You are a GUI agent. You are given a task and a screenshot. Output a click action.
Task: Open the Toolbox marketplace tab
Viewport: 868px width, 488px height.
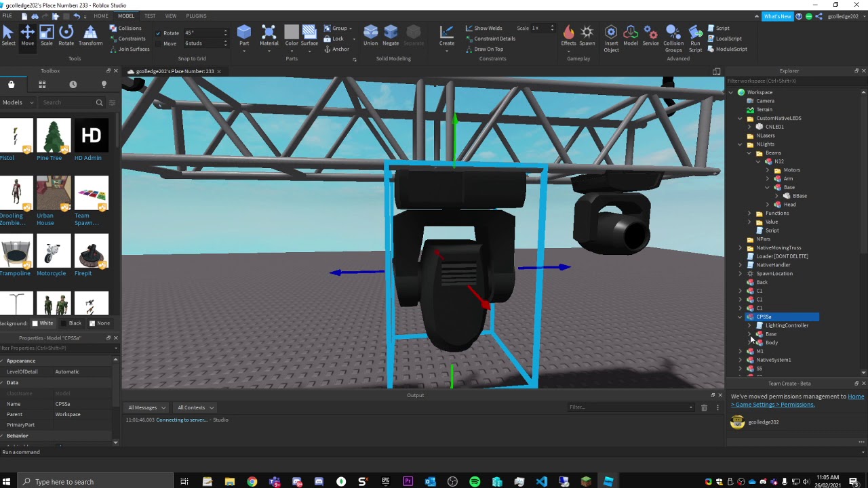[x=12, y=85]
